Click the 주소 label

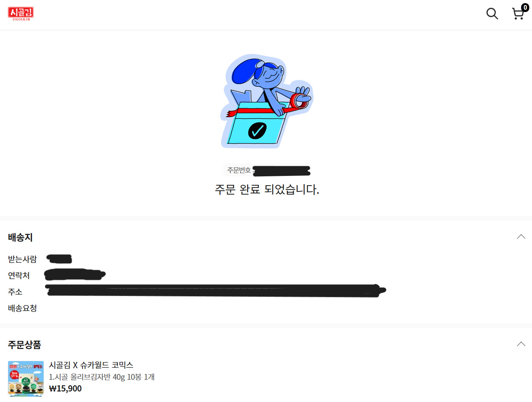(x=15, y=292)
